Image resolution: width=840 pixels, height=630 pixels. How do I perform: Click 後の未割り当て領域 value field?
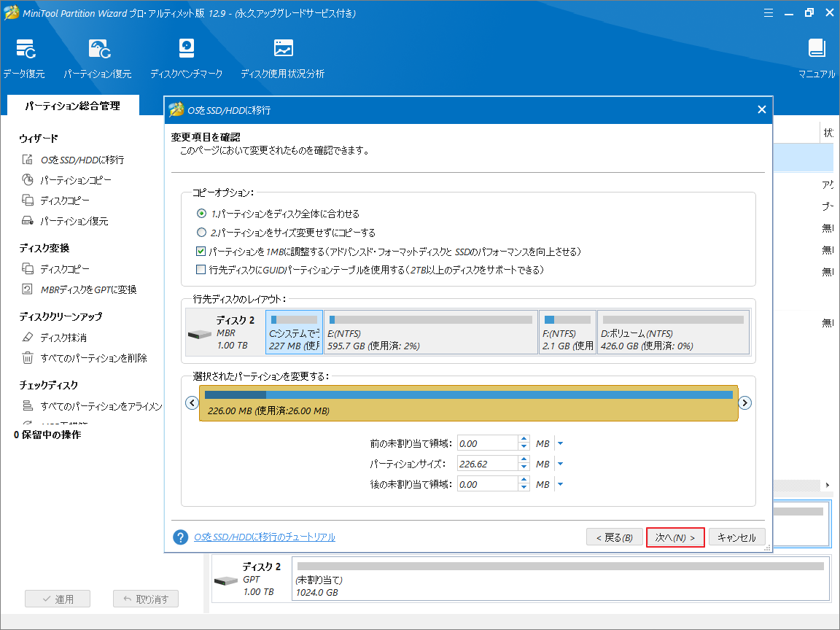point(488,483)
